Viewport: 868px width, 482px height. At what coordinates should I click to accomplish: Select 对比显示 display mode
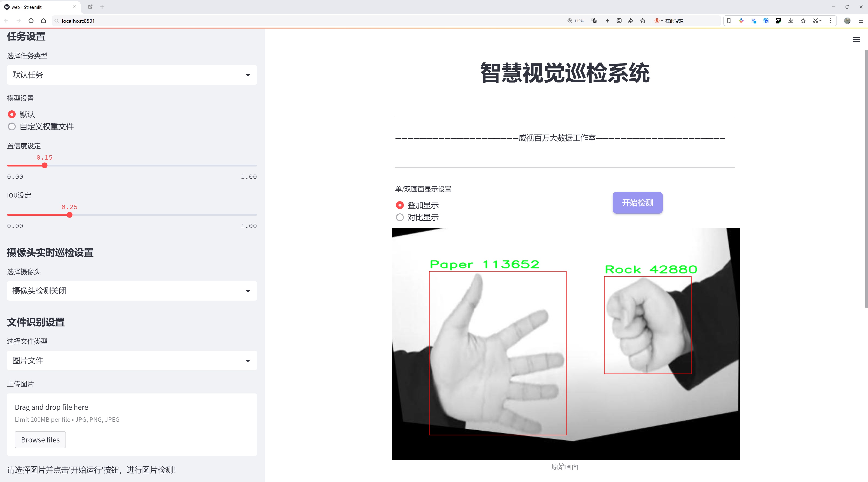418,217
